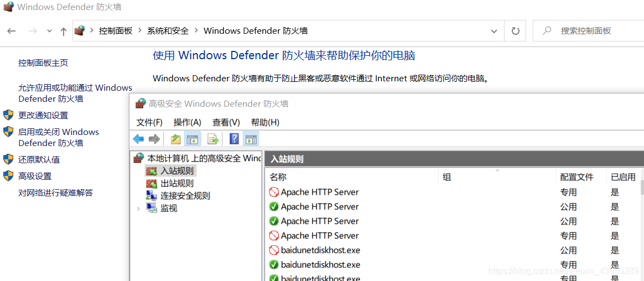Open 启用或关闭 Windows Defender 防火墙 link
This screenshot has width=644, height=281.
(59, 137)
